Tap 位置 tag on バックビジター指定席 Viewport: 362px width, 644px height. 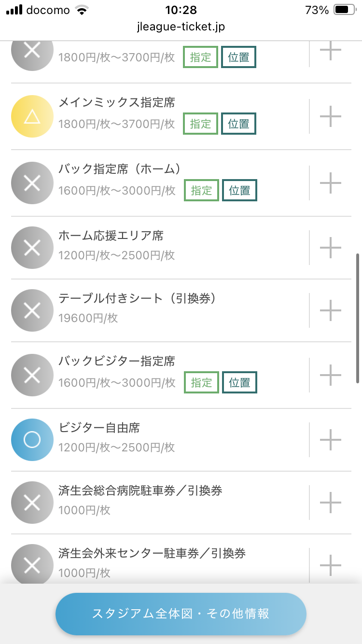(x=239, y=382)
